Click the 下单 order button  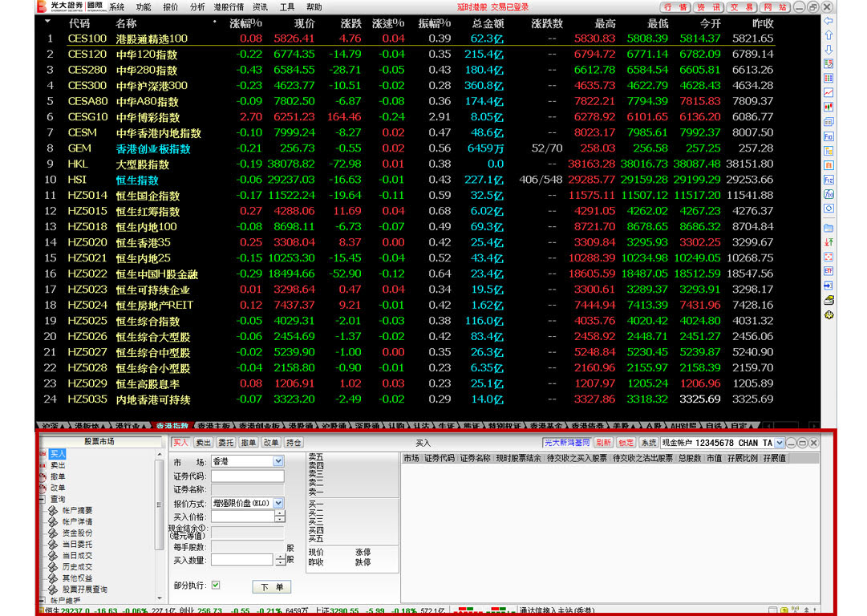[272, 587]
